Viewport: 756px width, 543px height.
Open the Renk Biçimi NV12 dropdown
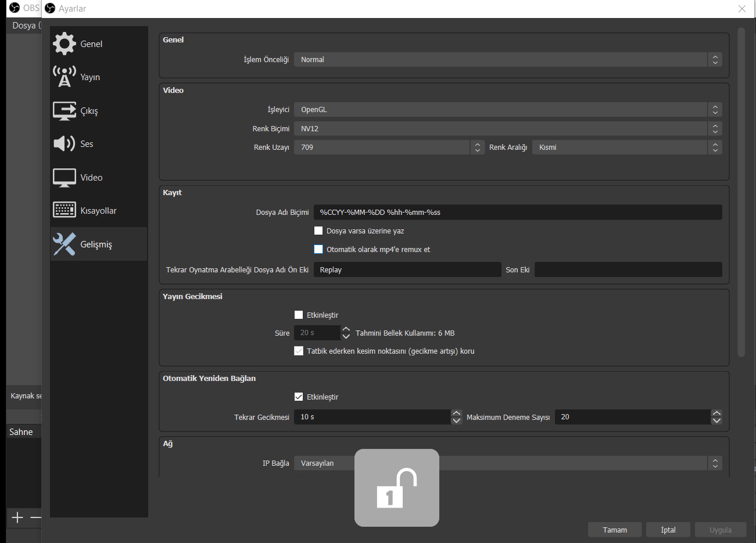(x=508, y=128)
